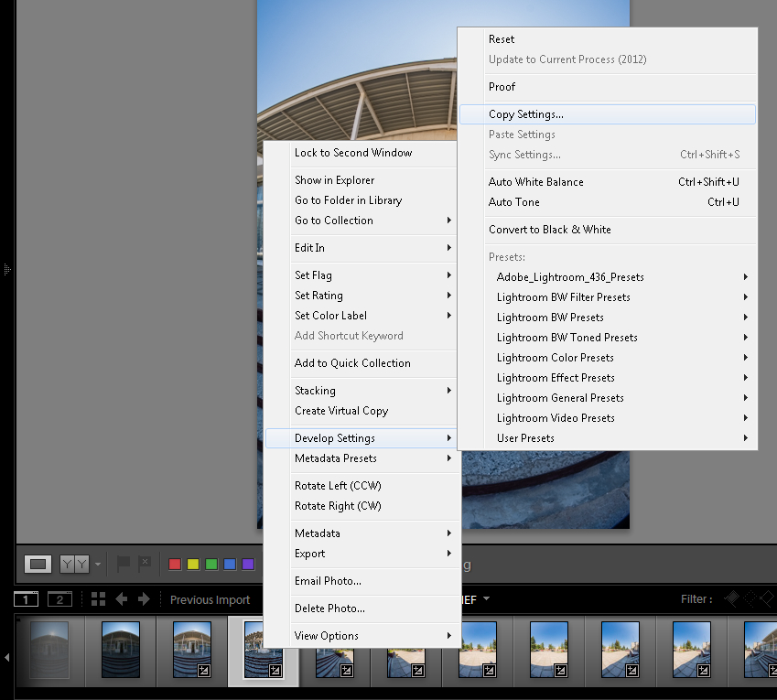Choose Copy Settings... from the submenu
Screen dimensions: 777x700
pos(526,114)
